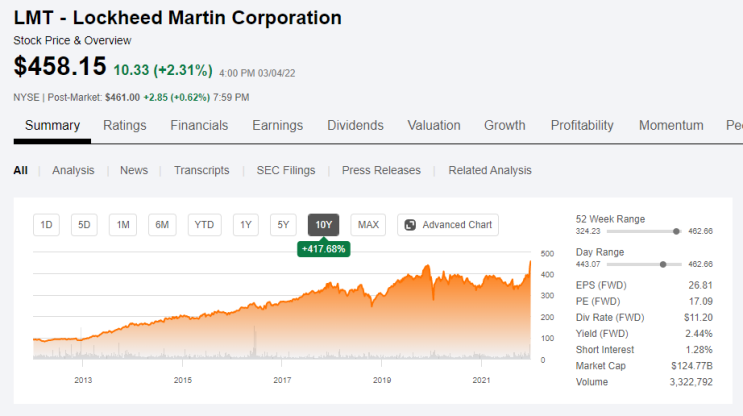Open the Financials tab
The width and height of the screenshot is (743, 416).
pyautogui.click(x=199, y=126)
